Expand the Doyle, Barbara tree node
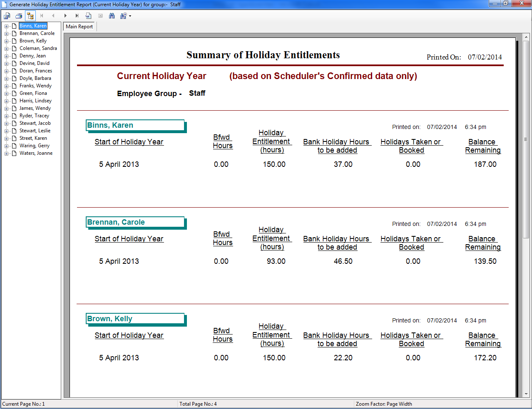This screenshot has height=409, width=532. click(x=6, y=79)
